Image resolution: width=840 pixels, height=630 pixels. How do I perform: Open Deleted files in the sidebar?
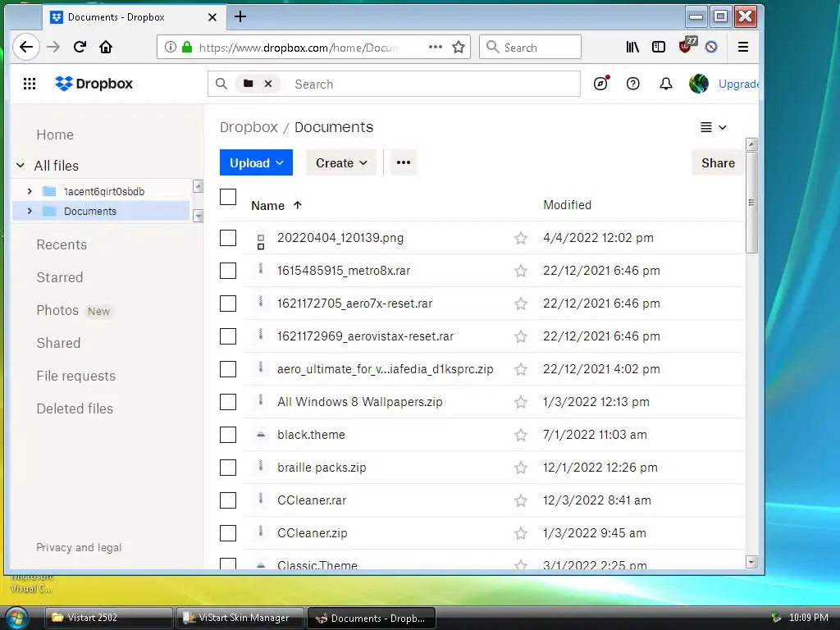[75, 409]
